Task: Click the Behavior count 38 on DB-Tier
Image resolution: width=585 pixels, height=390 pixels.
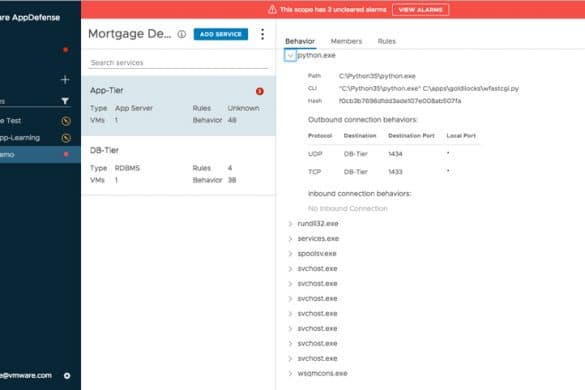Action: pos(232,180)
